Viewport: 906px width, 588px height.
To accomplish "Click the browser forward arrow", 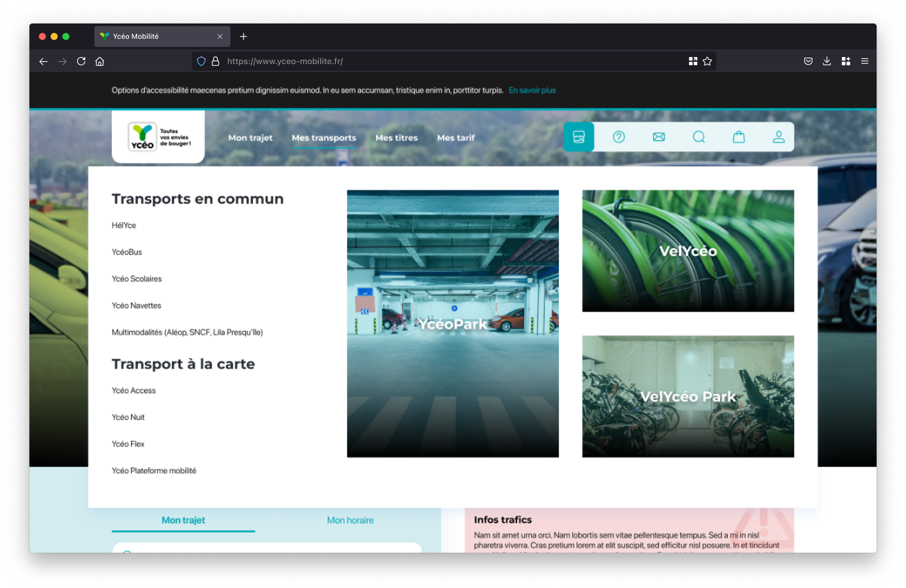I will click(62, 61).
